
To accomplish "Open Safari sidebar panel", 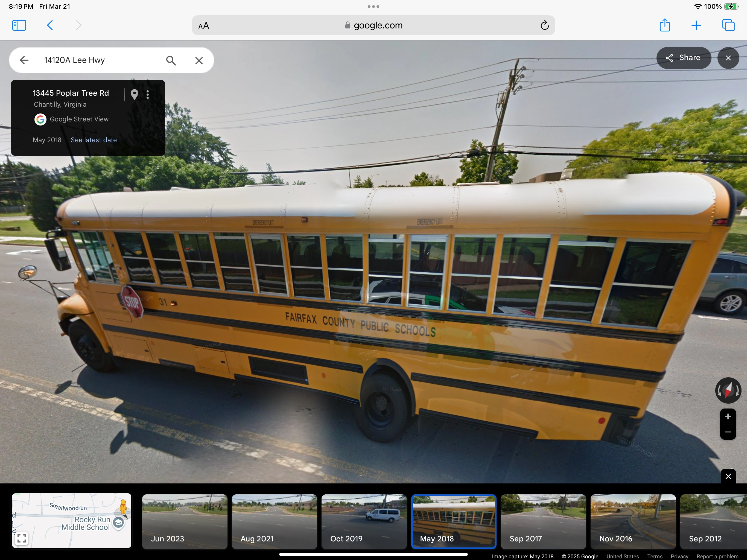I will point(19,25).
